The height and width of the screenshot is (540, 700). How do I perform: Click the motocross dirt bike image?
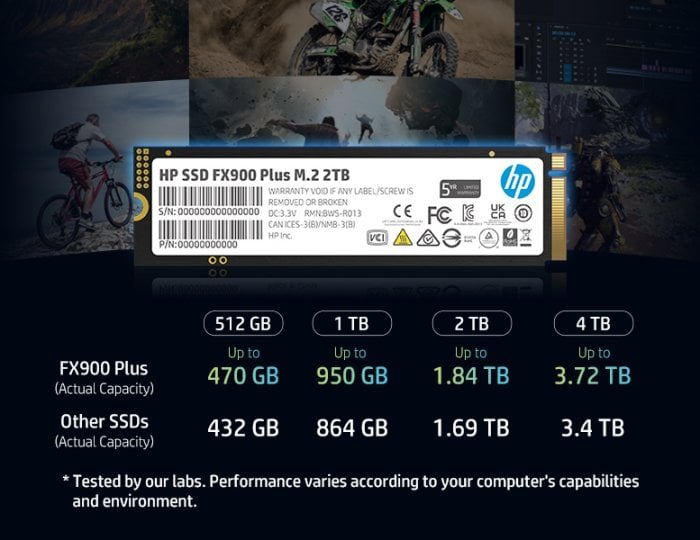(x=352, y=38)
